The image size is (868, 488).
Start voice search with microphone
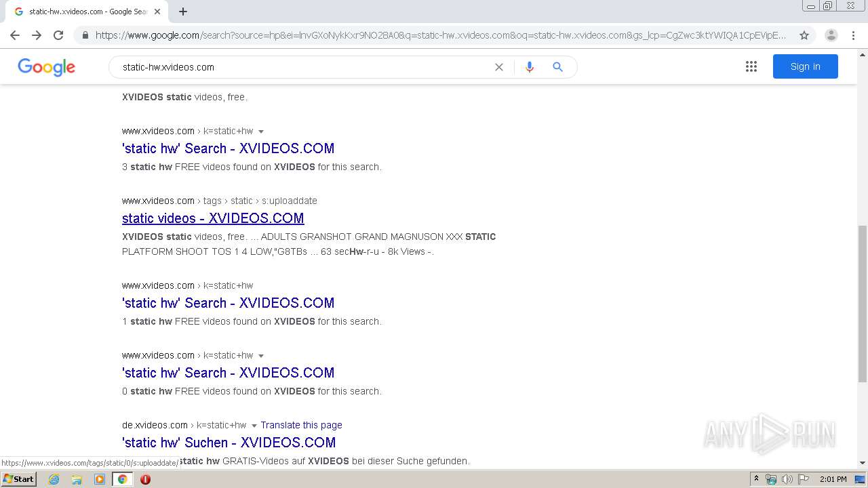(x=530, y=67)
